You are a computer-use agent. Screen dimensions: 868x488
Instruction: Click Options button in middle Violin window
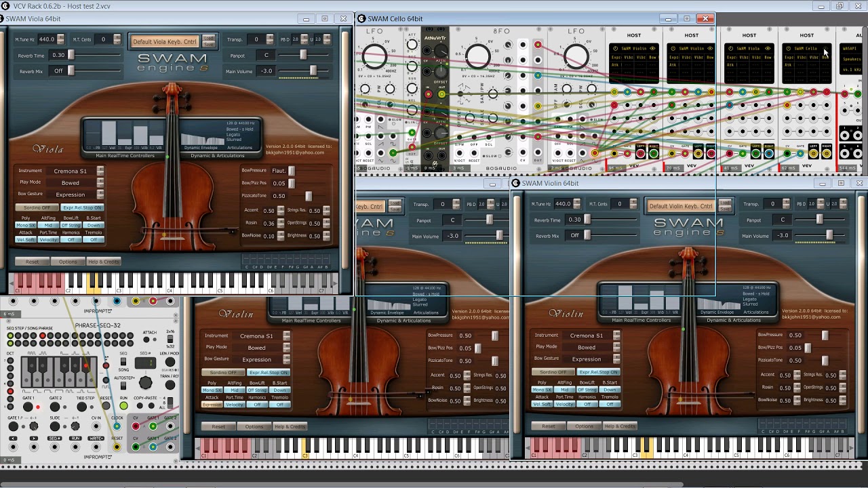click(254, 426)
